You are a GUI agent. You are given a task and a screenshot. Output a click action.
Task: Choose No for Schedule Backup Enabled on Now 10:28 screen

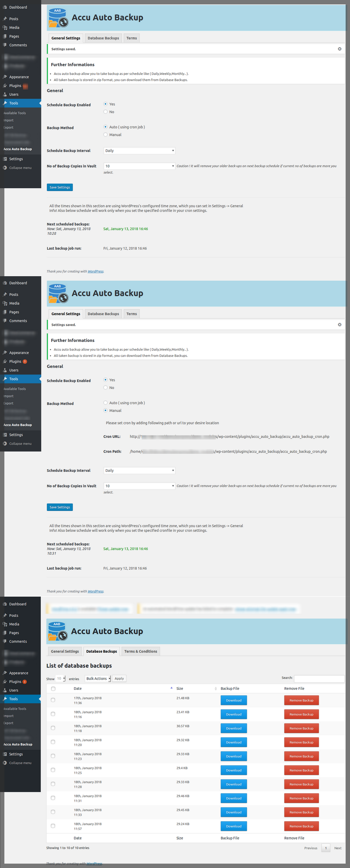point(105,112)
